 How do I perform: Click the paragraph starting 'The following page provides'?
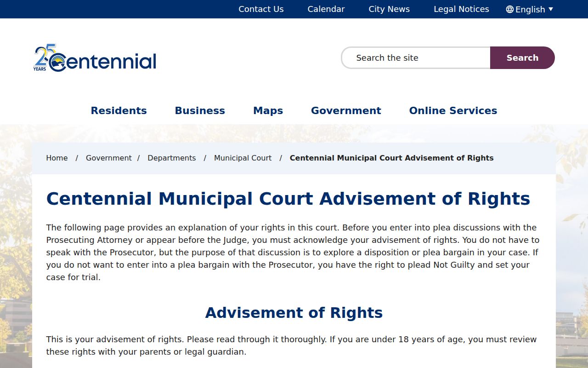tap(294, 253)
